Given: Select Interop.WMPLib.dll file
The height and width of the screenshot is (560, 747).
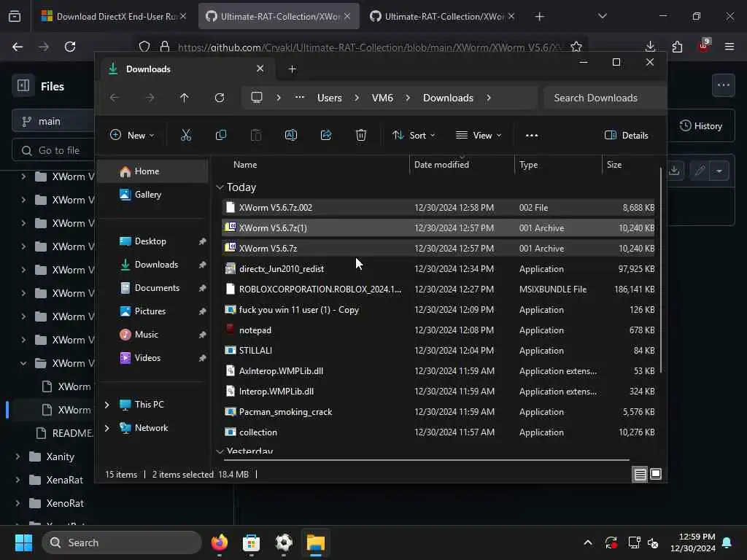Looking at the screenshot, I should [x=438, y=391].
